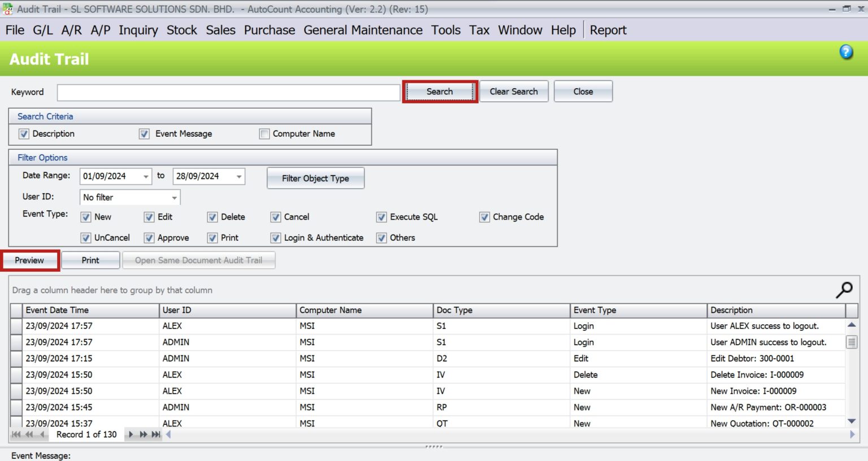The height and width of the screenshot is (461, 868).
Task: Navigate to the first record using navigator icon
Action: pos(16,434)
